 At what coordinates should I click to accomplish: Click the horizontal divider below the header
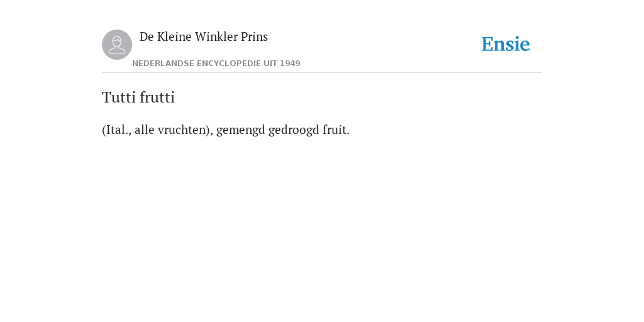(x=322, y=73)
